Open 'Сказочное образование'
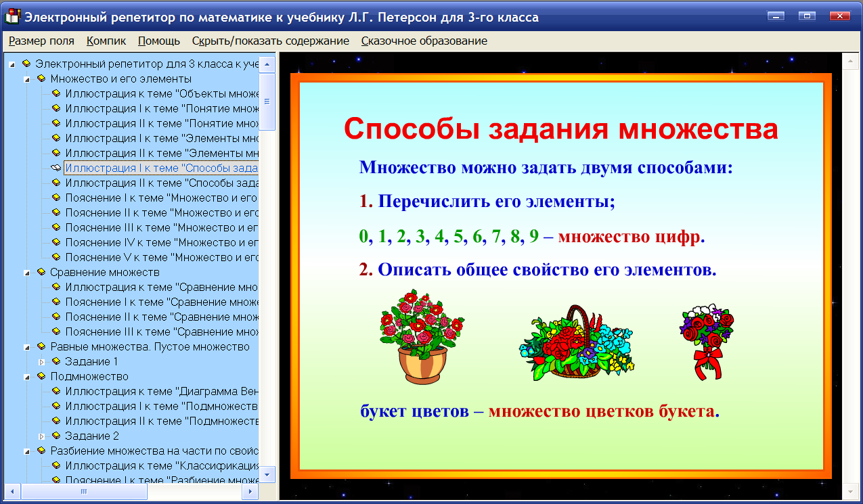 (424, 41)
